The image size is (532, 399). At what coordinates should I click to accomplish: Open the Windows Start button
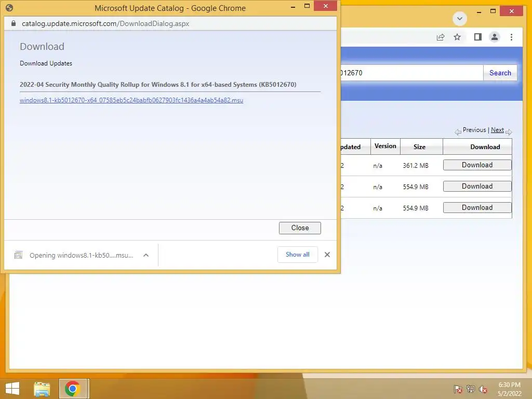12,389
